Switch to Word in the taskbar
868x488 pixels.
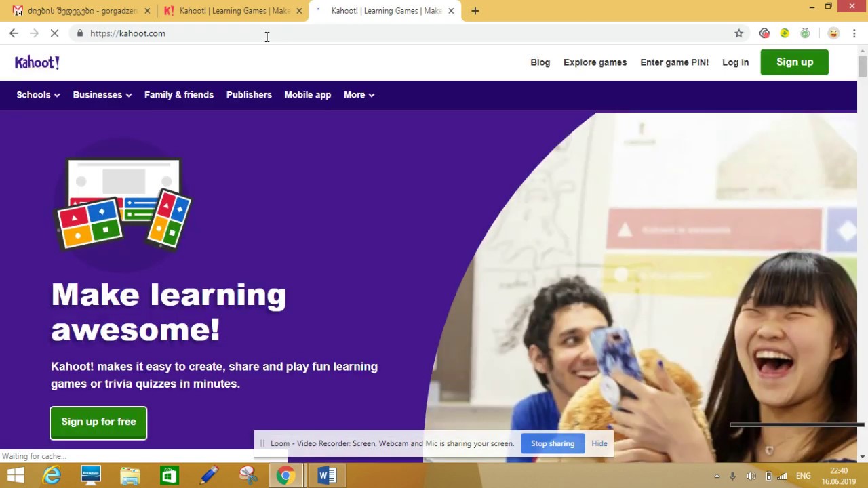(326, 476)
